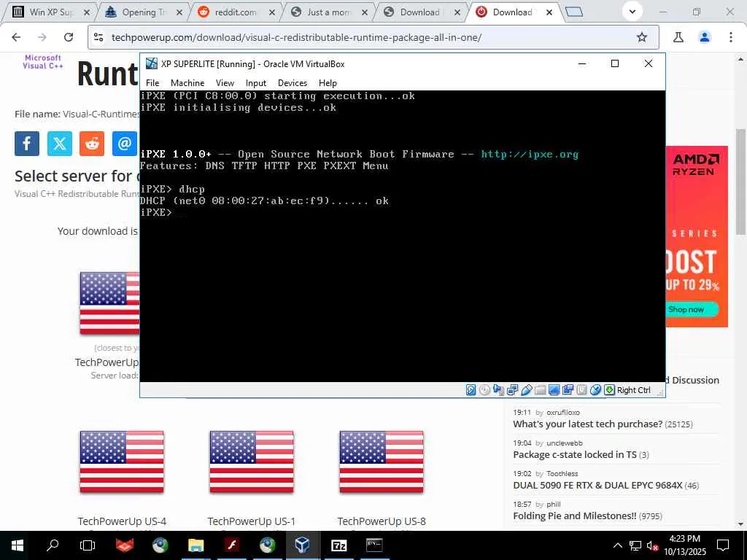
Task: Open the Input menu in VirtualBox
Action: coord(256,83)
